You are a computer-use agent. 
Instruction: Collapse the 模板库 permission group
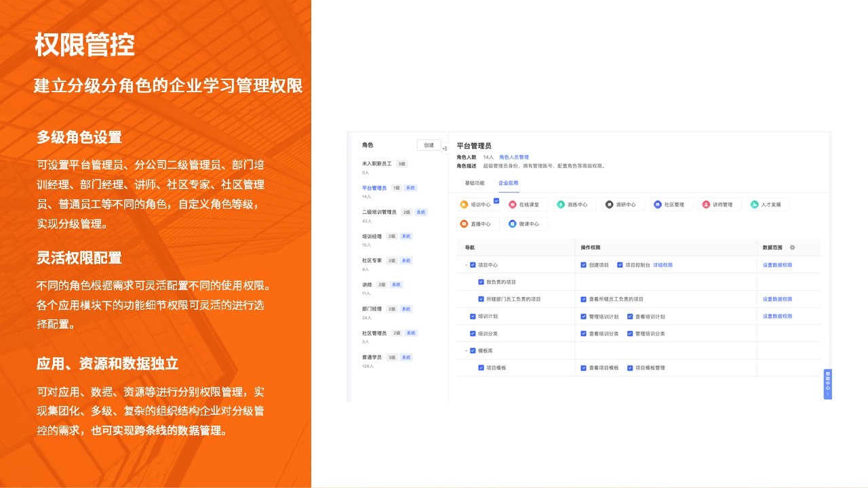coord(466,350)
